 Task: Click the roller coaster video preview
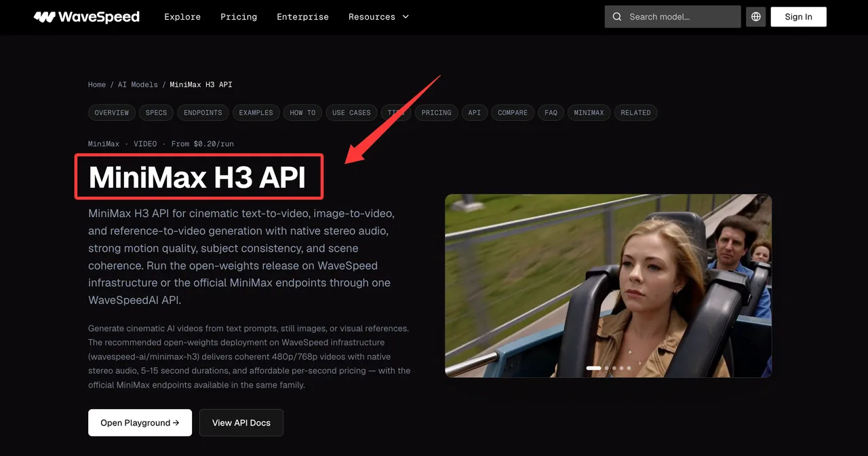(x=608, y=286)
